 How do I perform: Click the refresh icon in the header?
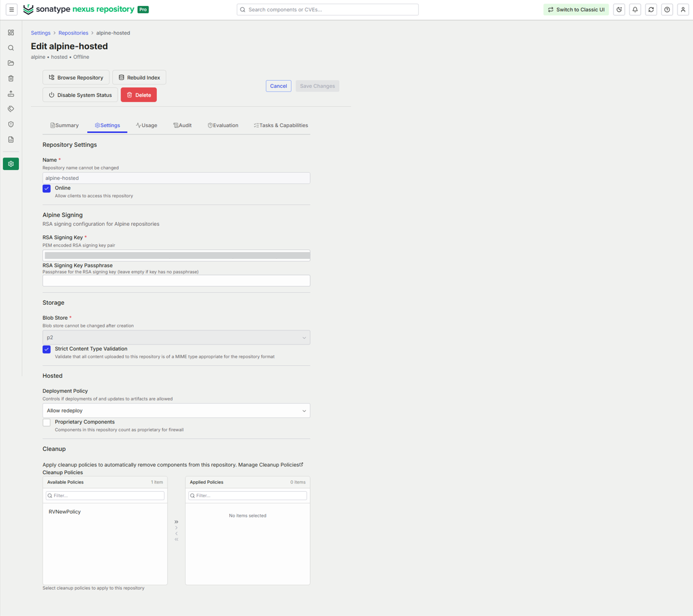pos(651,10)
